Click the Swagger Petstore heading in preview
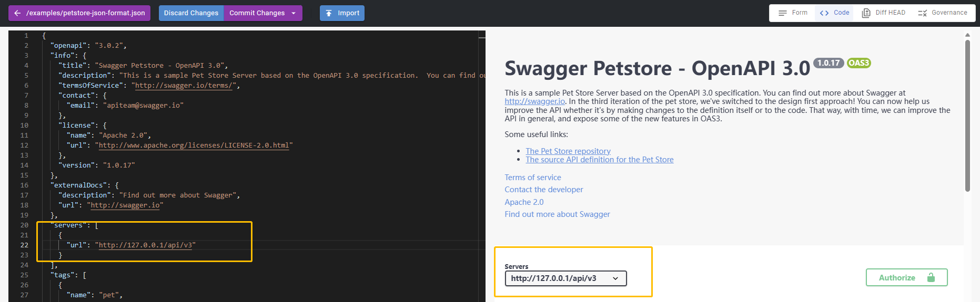 657,68
